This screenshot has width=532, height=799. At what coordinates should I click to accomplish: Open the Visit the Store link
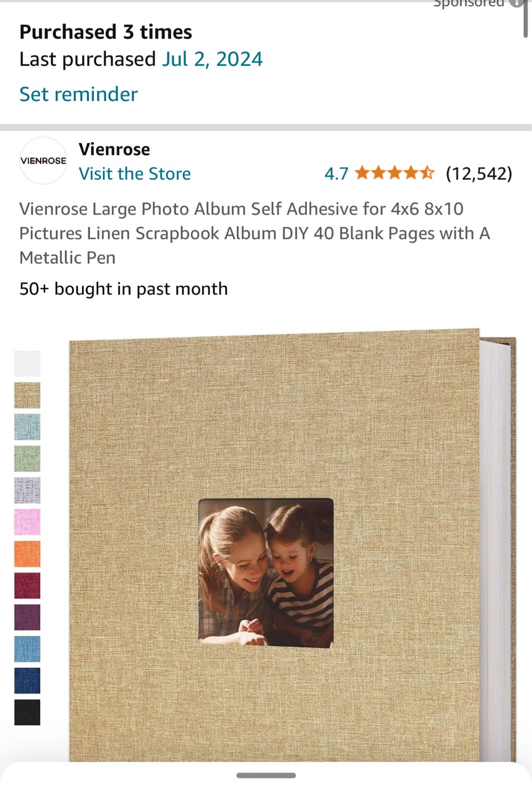click(135, 174)
